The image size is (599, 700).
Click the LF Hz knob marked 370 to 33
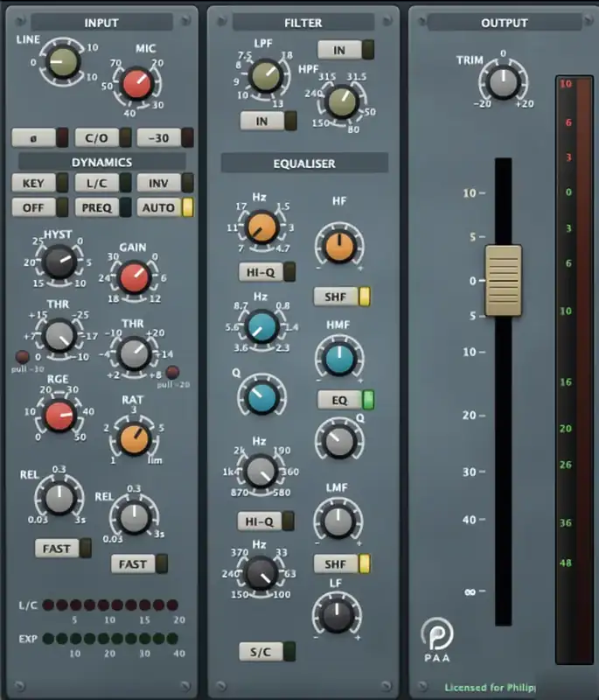pyautogui.click(x=261, y=573)
